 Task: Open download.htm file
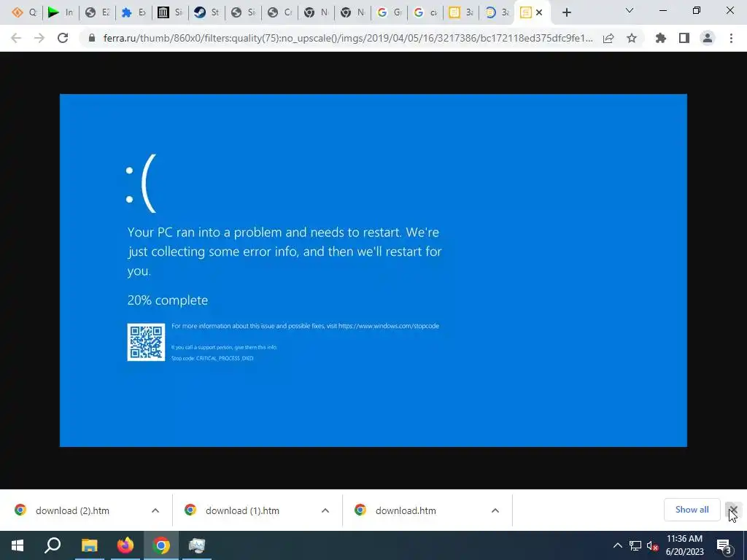pos(406,510)
